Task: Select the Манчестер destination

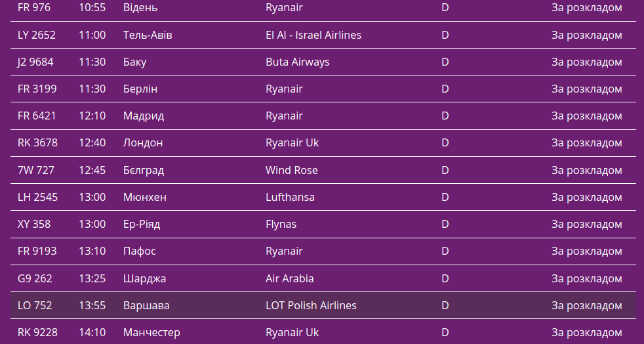Action: click(151, 332)
